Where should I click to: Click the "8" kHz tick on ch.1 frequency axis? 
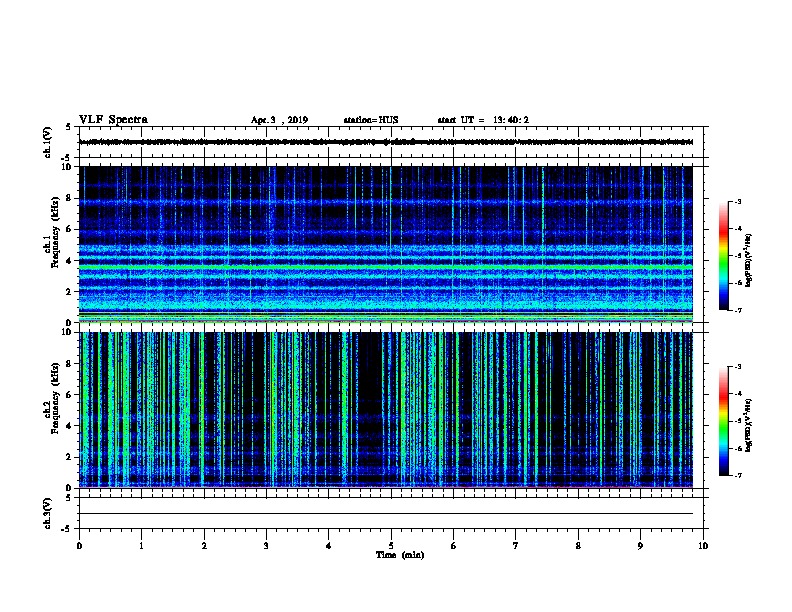tap(69, 198)
